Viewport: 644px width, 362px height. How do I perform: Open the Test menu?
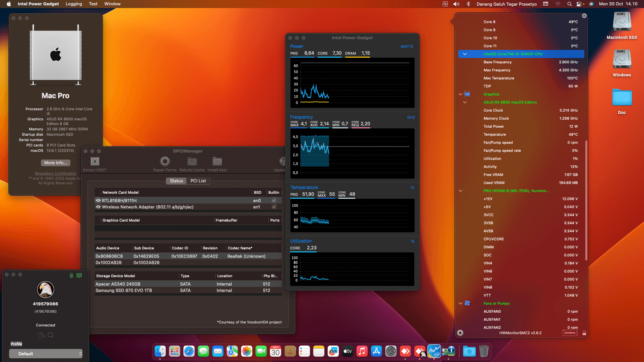[93, 4]
